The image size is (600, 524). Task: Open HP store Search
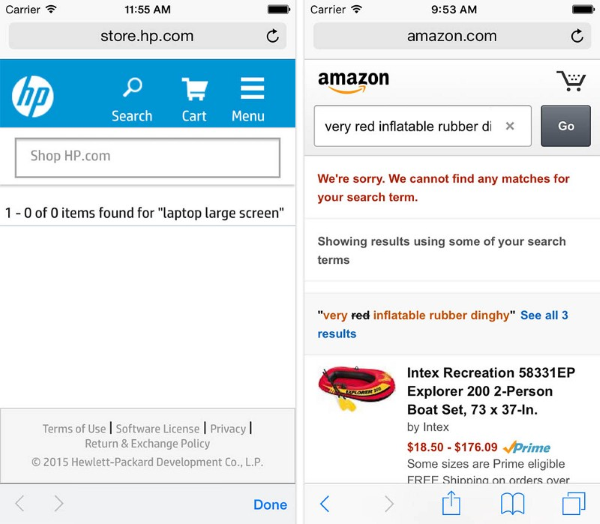[132, 98]
